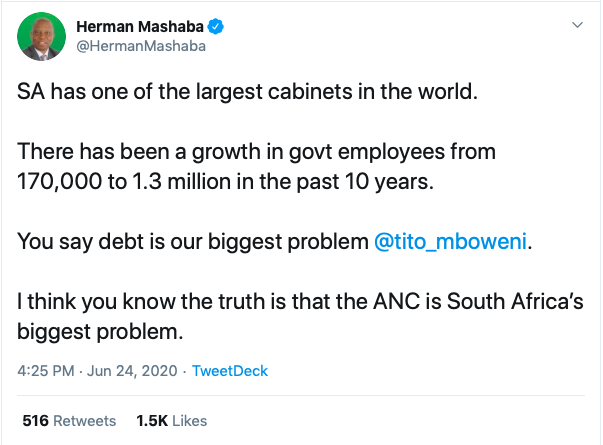The height and width of the screenshot is (445, 603).
Task: Select the 4:25 PM timestamp
Action: [46, 371]
